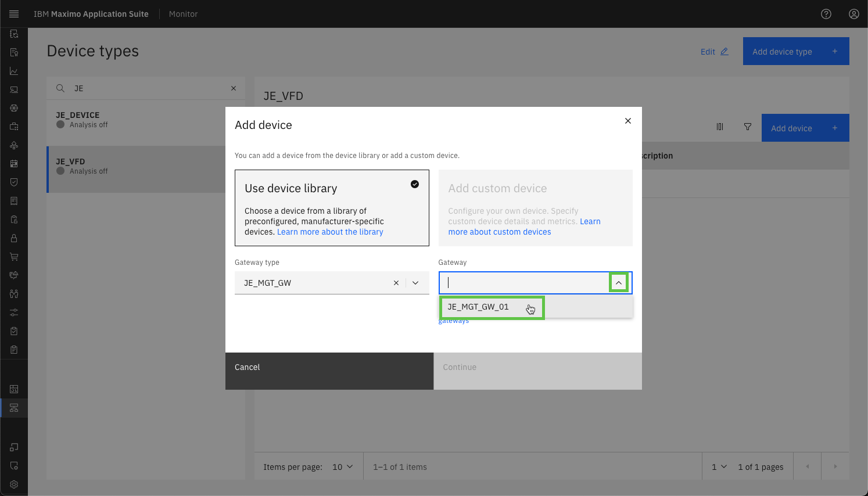This screenshot has height=496, width=868.
Task: Close the Add device dialog
Action: 628,121
